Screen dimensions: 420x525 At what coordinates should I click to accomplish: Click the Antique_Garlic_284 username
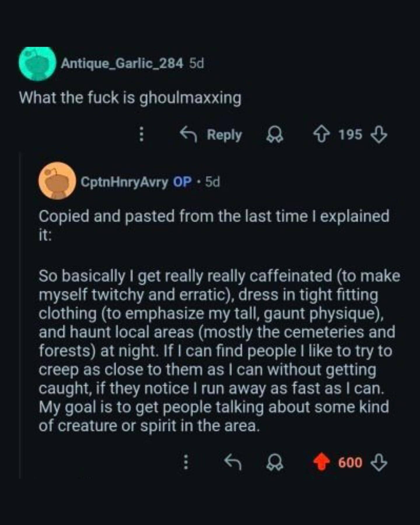click(x=122, y=63)
